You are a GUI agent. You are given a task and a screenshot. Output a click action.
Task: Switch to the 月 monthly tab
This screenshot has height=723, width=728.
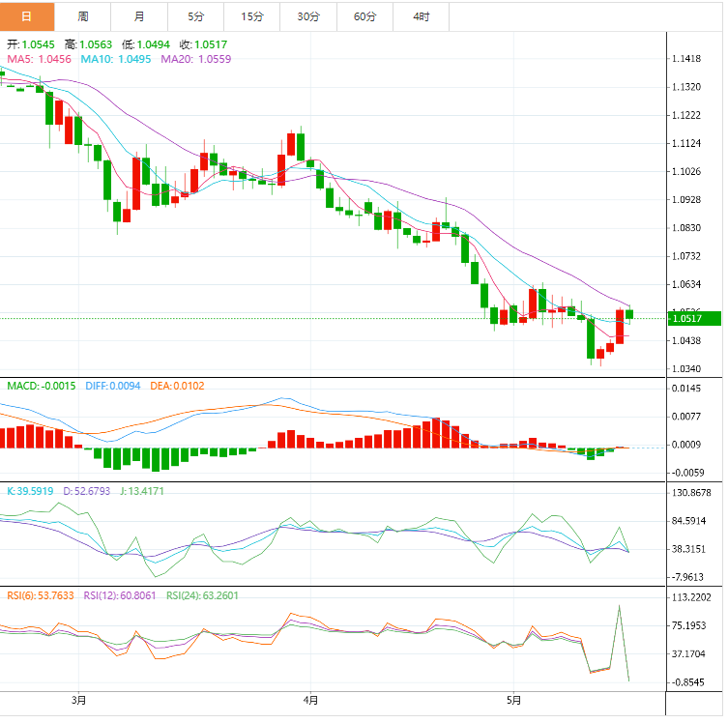point(139,16)
